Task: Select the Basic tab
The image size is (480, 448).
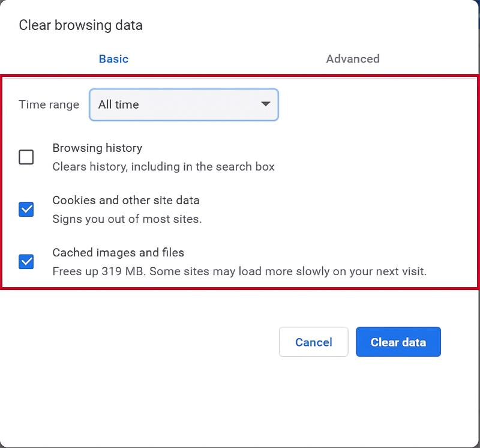Action: [113, 59]
